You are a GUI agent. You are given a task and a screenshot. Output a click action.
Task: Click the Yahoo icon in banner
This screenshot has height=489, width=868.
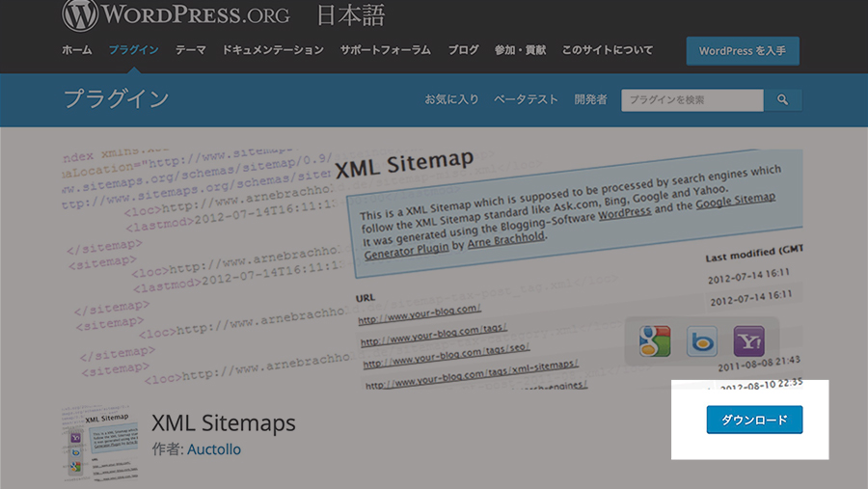click(x=749, y=340)
